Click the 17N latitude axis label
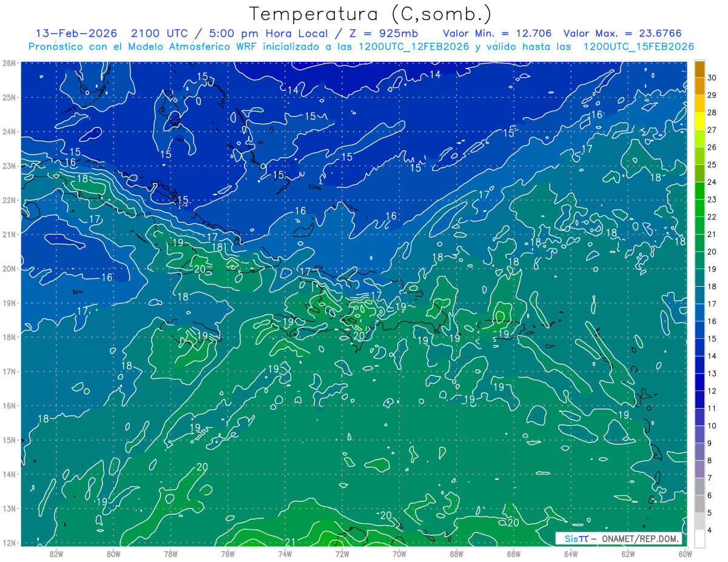Viewport: 728px width, 562px height. pos(9,371)
